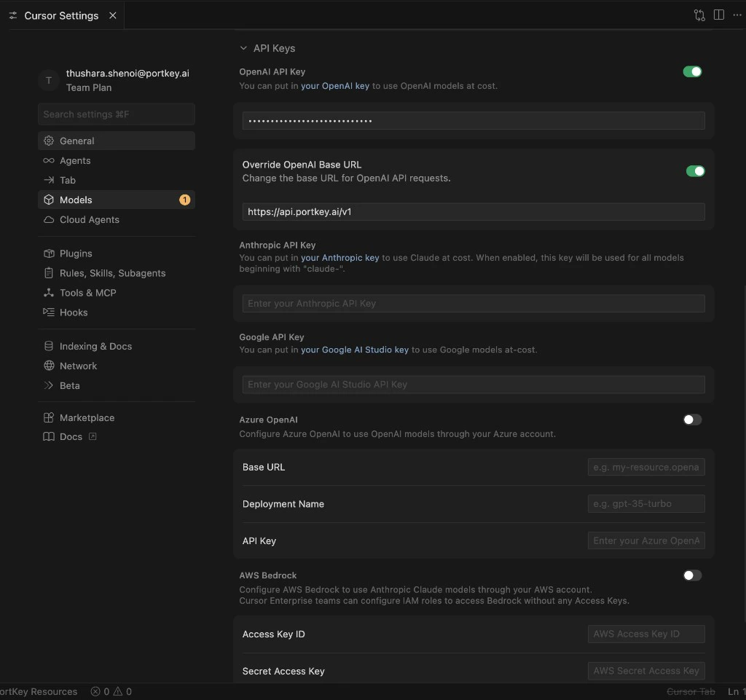Open Network settings page

coord(117,366)
